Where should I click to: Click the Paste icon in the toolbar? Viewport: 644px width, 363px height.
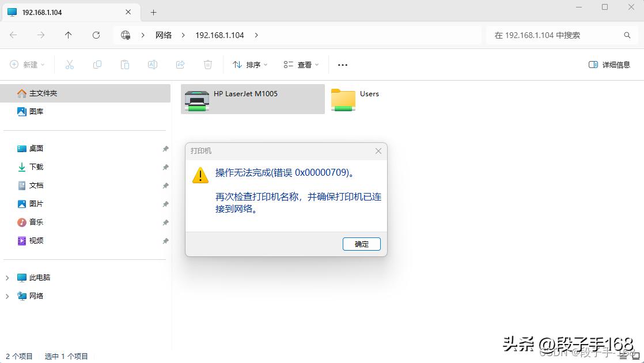click(125, 65)
